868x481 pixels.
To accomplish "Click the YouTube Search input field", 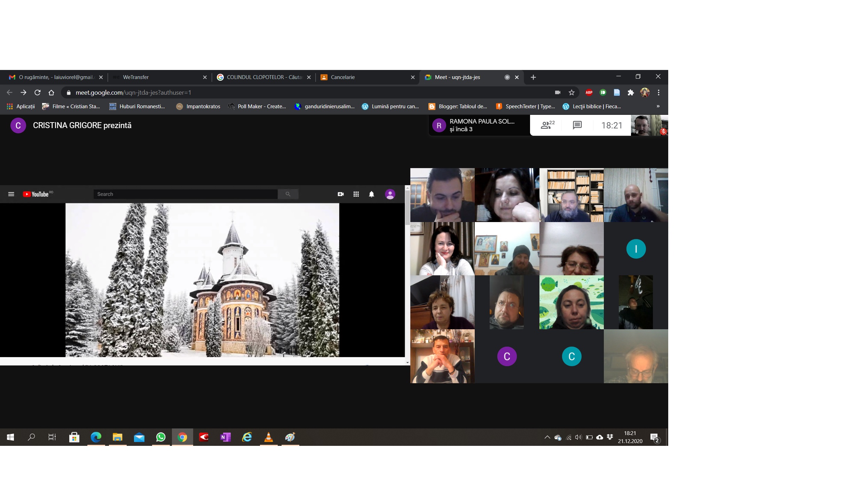I will tap(185, 194).
